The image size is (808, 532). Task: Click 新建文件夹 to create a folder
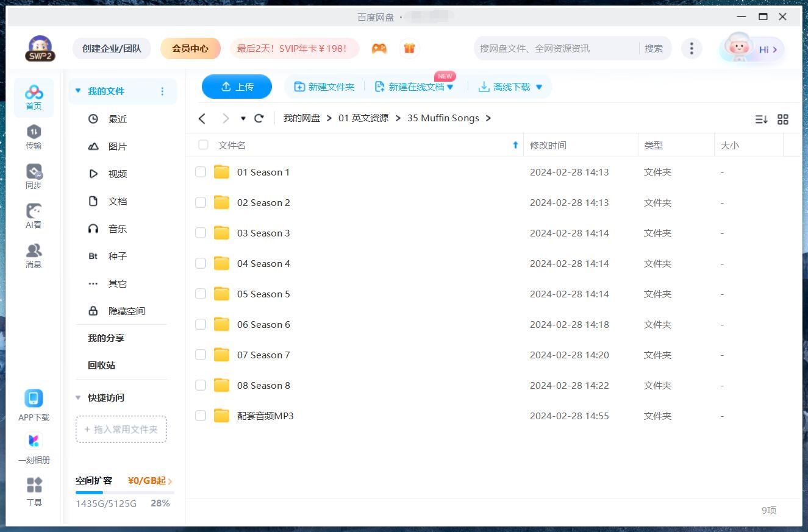point(324,87)
